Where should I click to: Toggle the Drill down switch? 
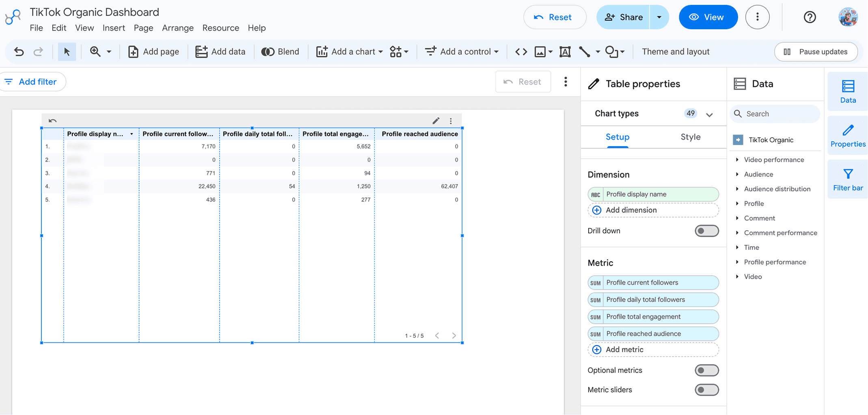(x=706, y=231)
